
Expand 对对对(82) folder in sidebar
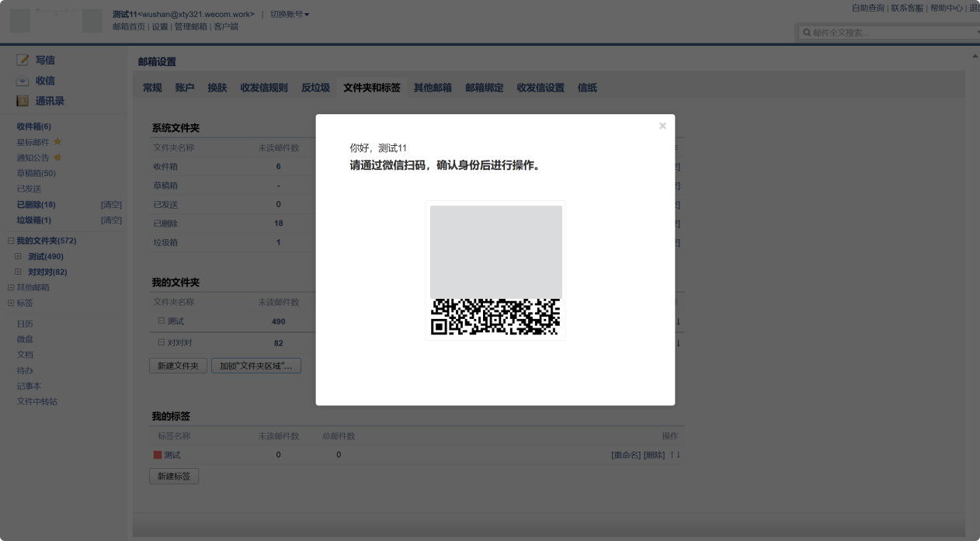point(19,272)
